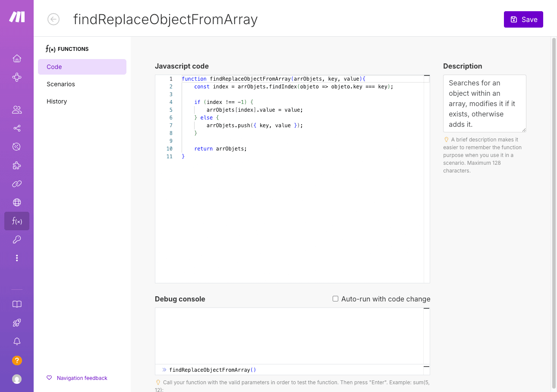Open the Documentation book icon
This screenshot has height=392, width=557.
point(17,304)
